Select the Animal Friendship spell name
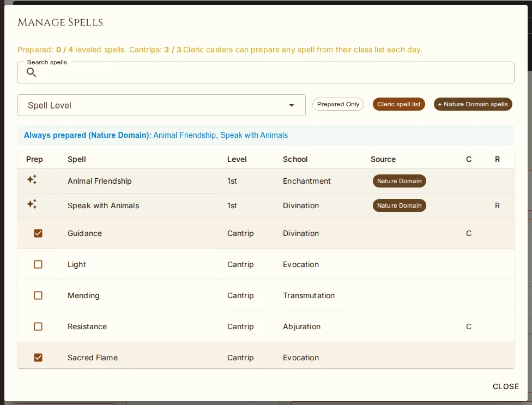This screenshot has width=532, height=405. (99, 181)
